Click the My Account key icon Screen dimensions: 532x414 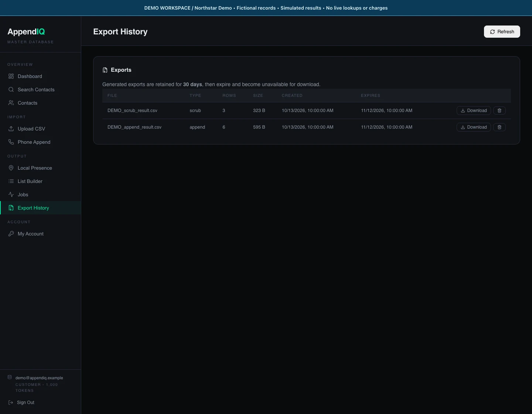pyautogui.click(x=11, y=234)
